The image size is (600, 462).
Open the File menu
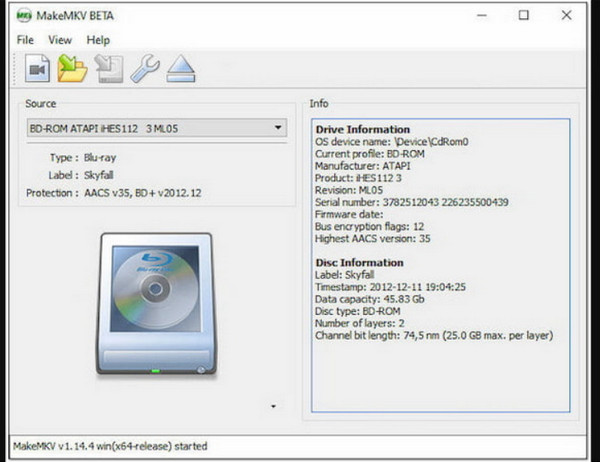pyautogui.click(x=25, y=40)
